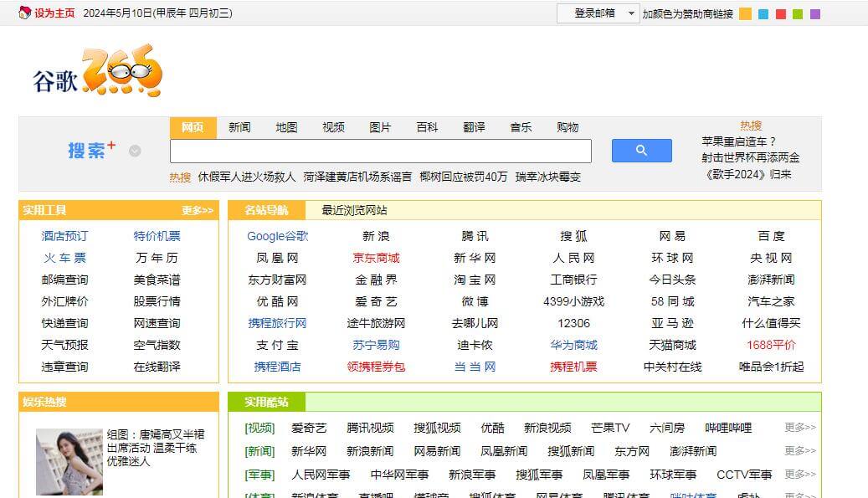Screen dimensions: 868x498
Task: Show 更多>> in the 视频 row
Action: tap(799, 428)
